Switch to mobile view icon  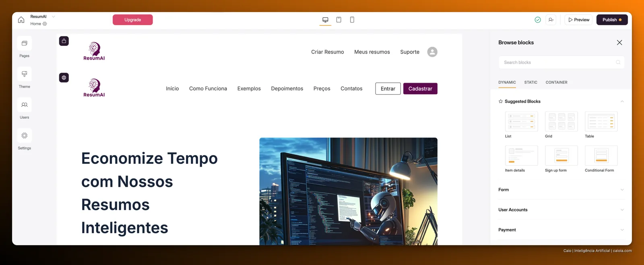coord(352,20)
